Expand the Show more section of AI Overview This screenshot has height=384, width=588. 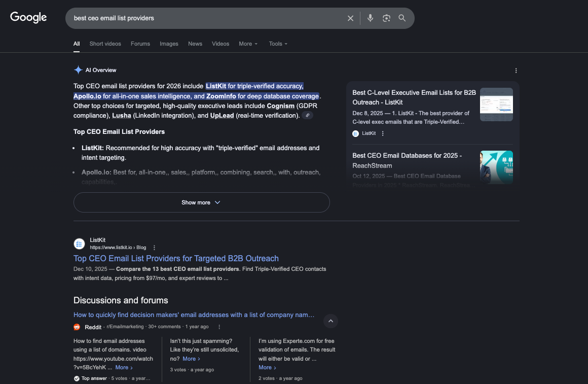click(x=201, y=202)
